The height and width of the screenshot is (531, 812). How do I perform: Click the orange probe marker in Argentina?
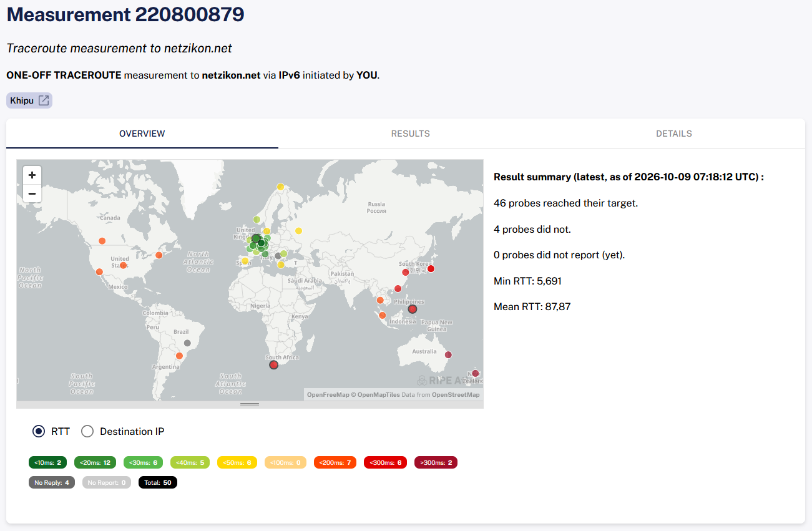[x=180, y=356]
